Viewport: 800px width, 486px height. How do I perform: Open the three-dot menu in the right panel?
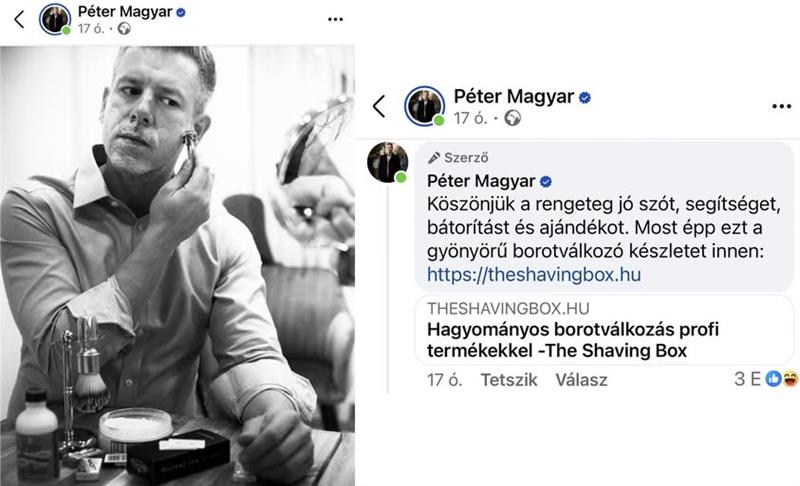[x=782, y=107]
